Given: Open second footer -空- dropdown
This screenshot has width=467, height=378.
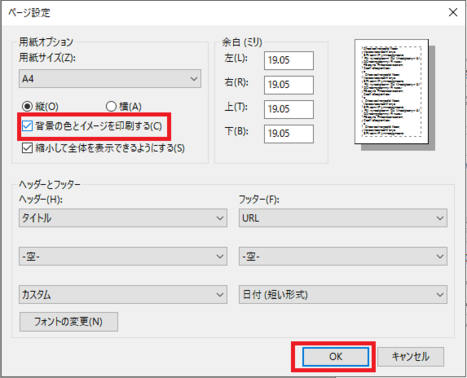Looking at the screenshot, I should point(343,256).
